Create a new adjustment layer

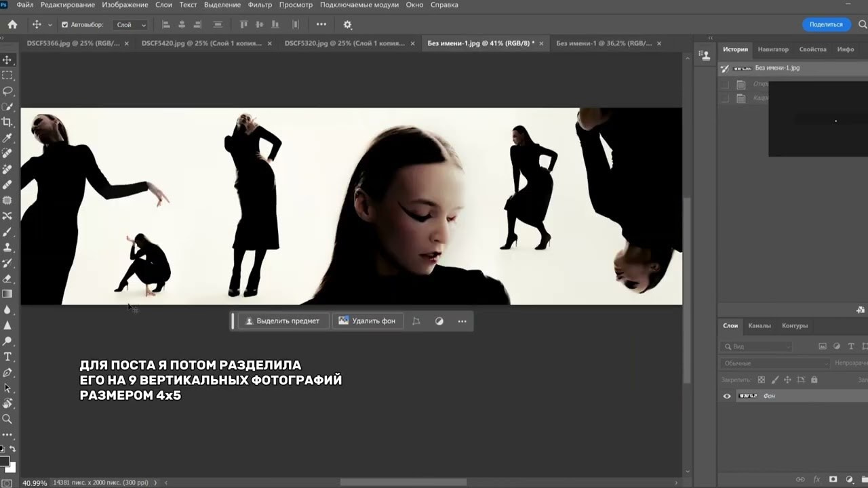click(x=848, y=479)
